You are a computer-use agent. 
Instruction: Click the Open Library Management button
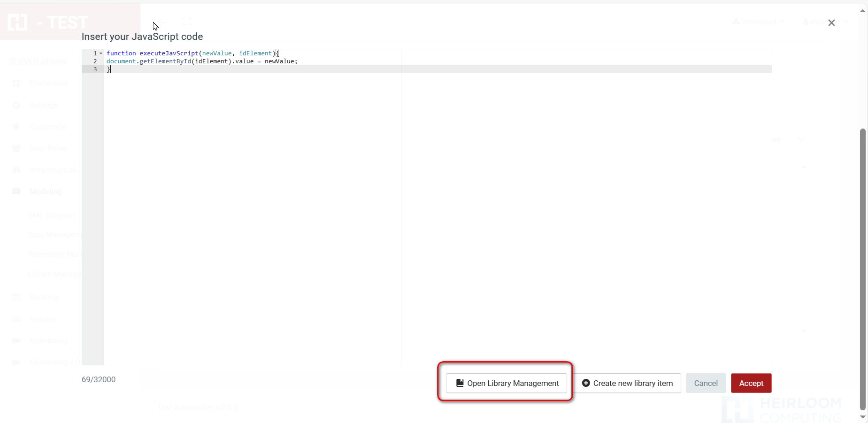tap(506, 383)
